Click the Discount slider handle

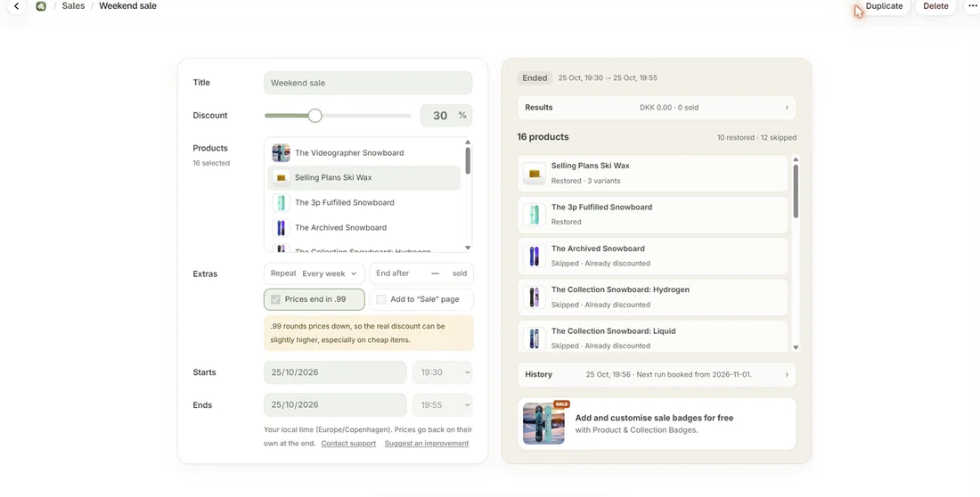pos(315,116)
